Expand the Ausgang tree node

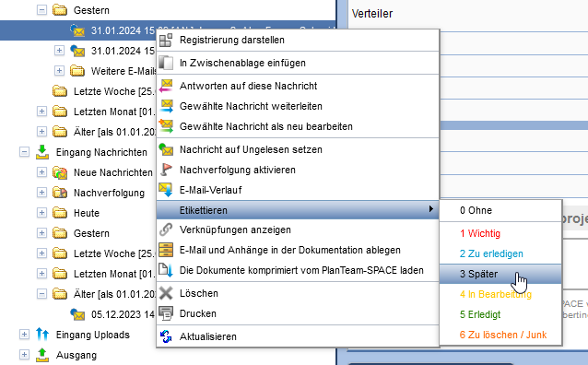[x=24, y=355]
